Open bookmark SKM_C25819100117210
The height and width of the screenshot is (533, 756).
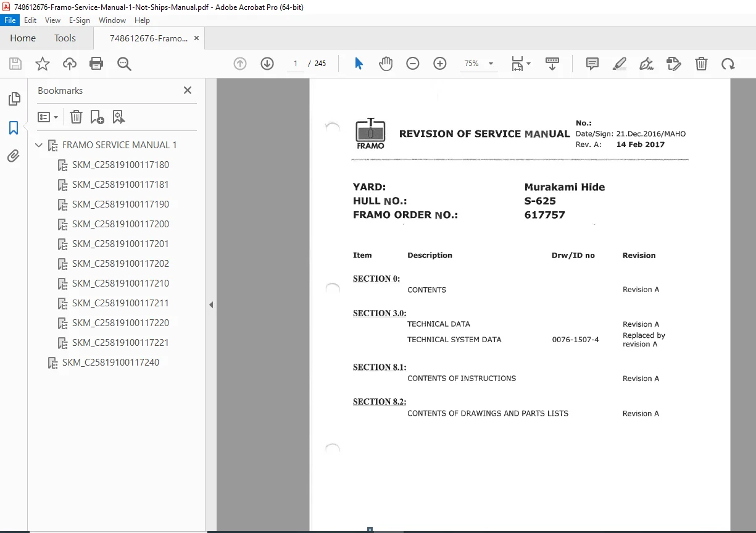pos(120,283)
